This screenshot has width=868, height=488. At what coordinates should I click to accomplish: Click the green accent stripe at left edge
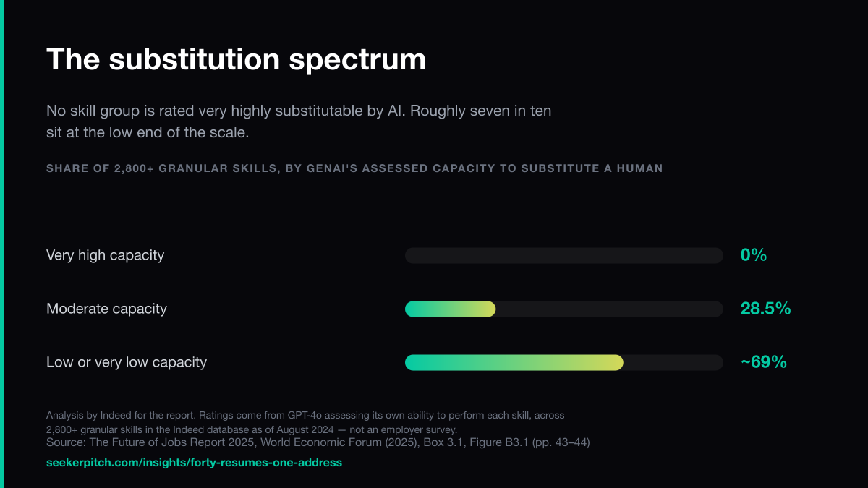click(x=2, y=244)
